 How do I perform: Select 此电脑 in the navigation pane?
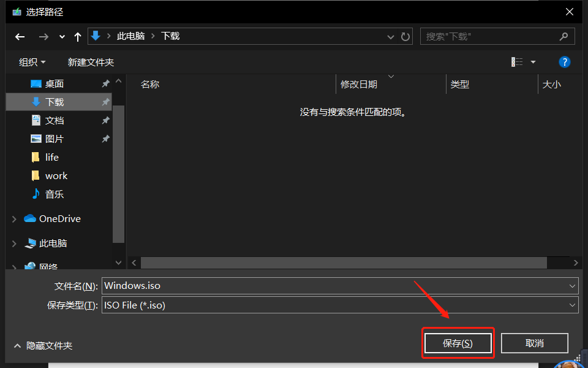click(53, 243)
